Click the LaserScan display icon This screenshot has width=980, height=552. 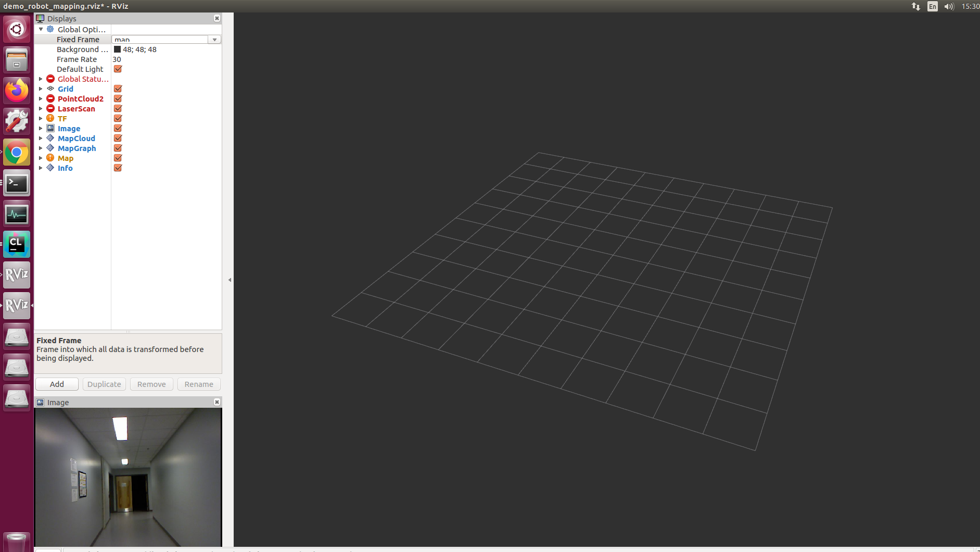point(50,108)
